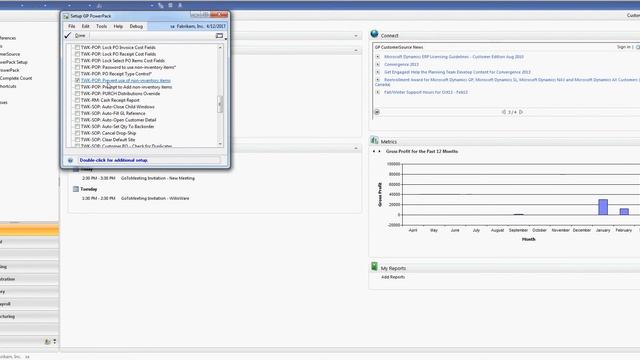
Task: Click the January bar in Gross Profit chart
Action: click(x=603, y=207)
